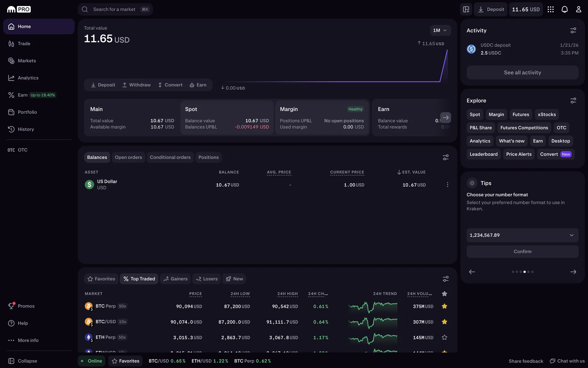The width and height of the screenshot is (588, 368).
Task: Go to next tip arrow
Action: 573,272
